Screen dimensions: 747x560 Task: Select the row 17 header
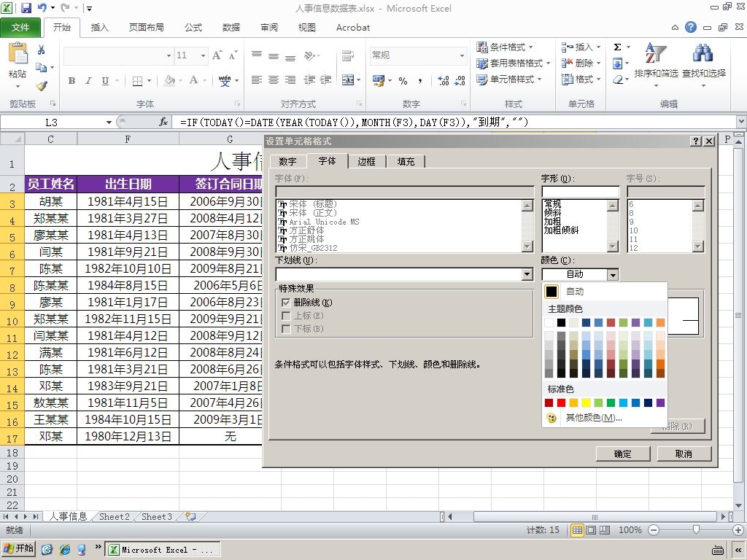(12, 438)
